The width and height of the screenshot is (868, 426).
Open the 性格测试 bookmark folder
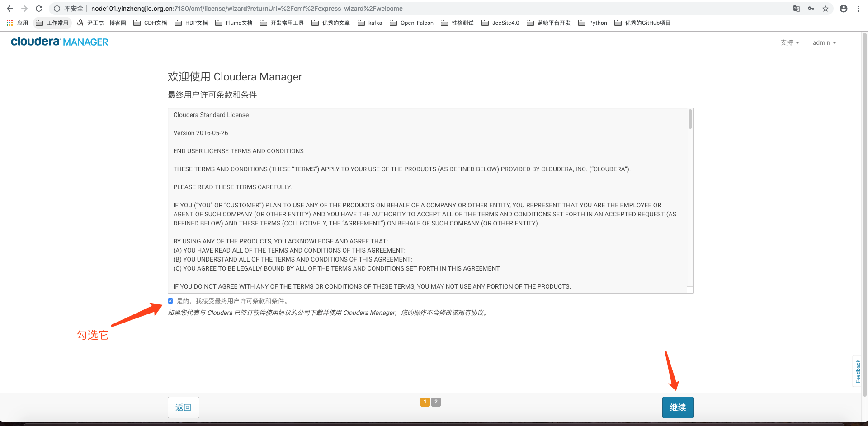pyautogui.click(x=457, y=23)
